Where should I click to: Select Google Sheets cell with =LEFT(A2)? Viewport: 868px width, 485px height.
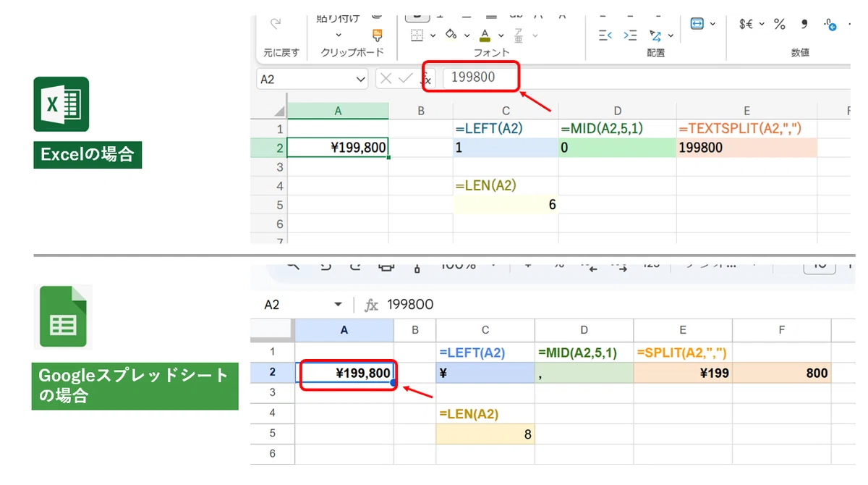click(485, 353)
